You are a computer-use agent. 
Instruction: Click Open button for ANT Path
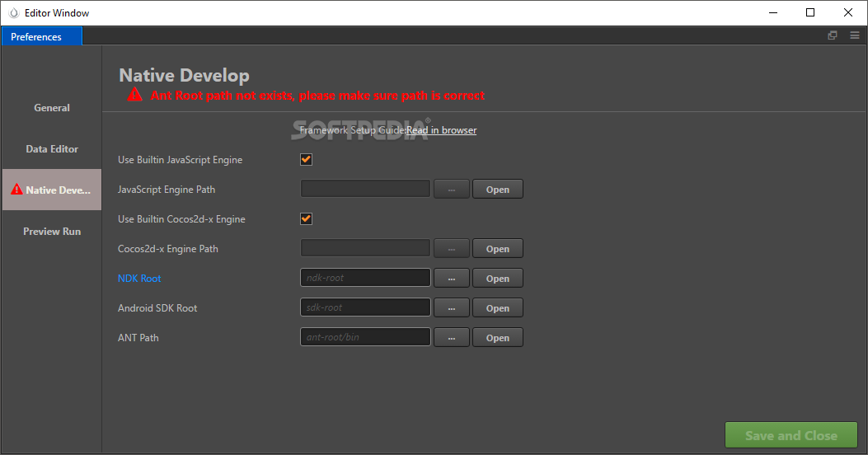click(x=498, y=338)
